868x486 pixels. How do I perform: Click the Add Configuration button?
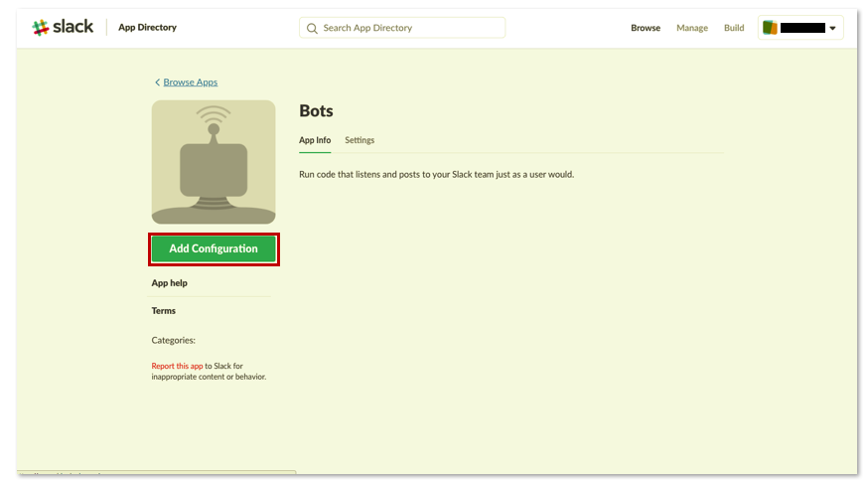(x=214, y=248)
